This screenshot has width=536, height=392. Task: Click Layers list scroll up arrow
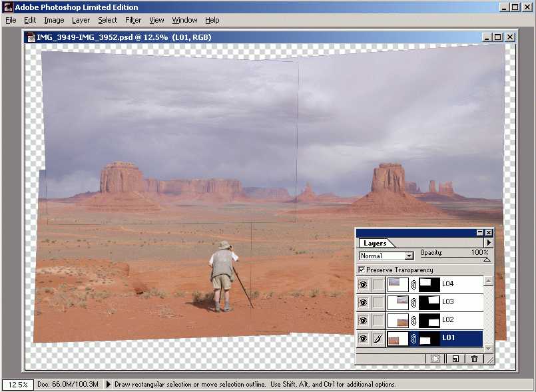coord(489,281)
